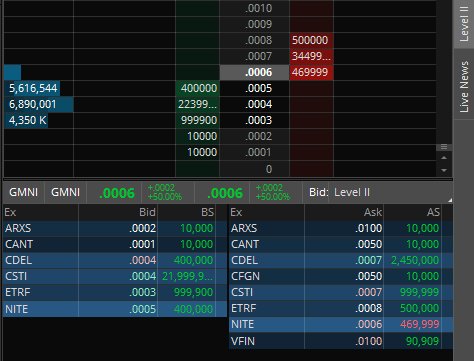474x361 pixels.
Task: Select VFIN ask row at .0100
Action: click(341, 341)
